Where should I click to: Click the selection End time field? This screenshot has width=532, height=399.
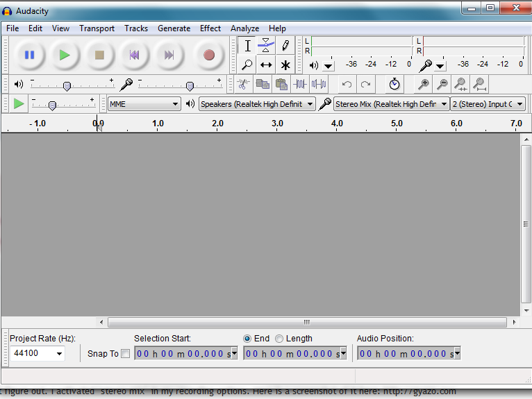tap(295, 353)
